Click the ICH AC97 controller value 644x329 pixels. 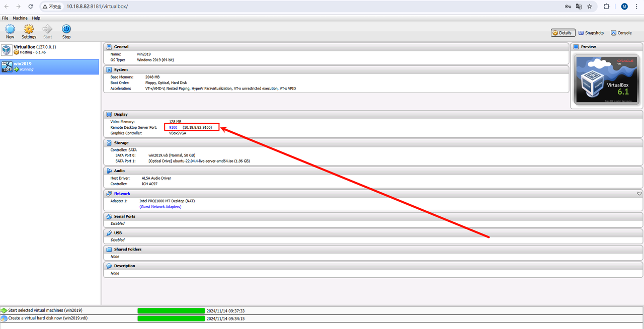[150, 184]
